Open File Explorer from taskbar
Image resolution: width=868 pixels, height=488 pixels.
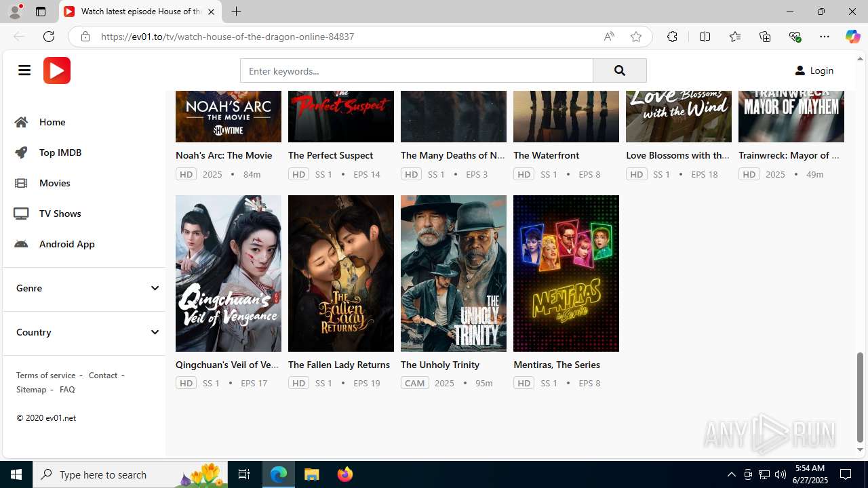pyautogui.click(x=312, y=474)
